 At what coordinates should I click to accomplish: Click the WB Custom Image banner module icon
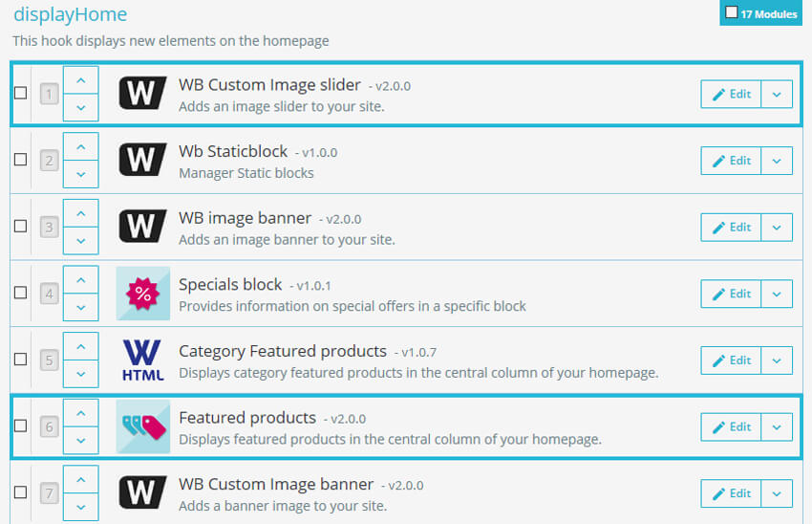point(142,493)
